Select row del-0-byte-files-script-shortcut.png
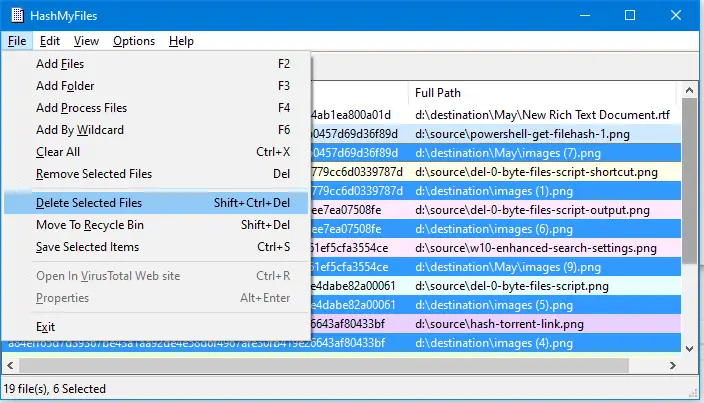704x403 pixels. 496,172
